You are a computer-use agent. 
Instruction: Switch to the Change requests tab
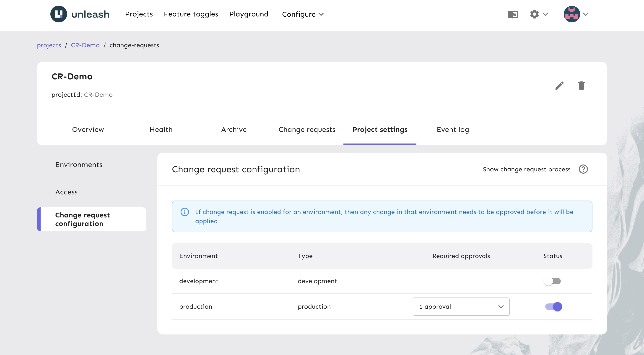307,129
